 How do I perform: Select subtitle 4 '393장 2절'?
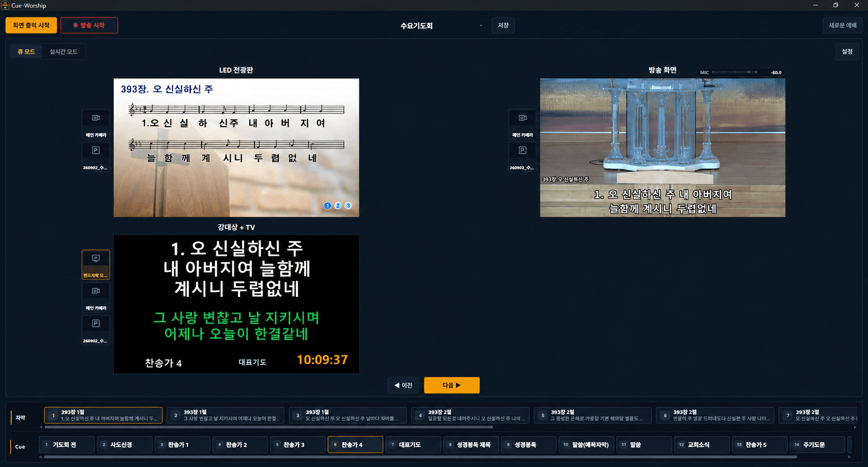(x=470, y=415)
